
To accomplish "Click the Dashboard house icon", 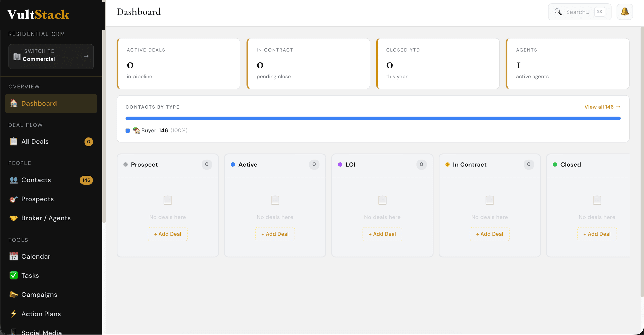I will point(14,103).
